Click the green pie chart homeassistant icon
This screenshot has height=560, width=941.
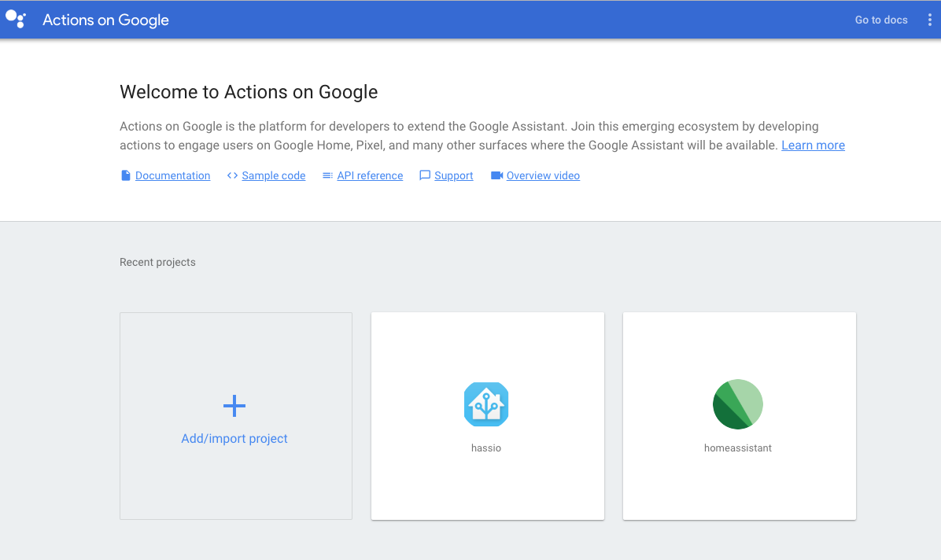click(737, 403)
